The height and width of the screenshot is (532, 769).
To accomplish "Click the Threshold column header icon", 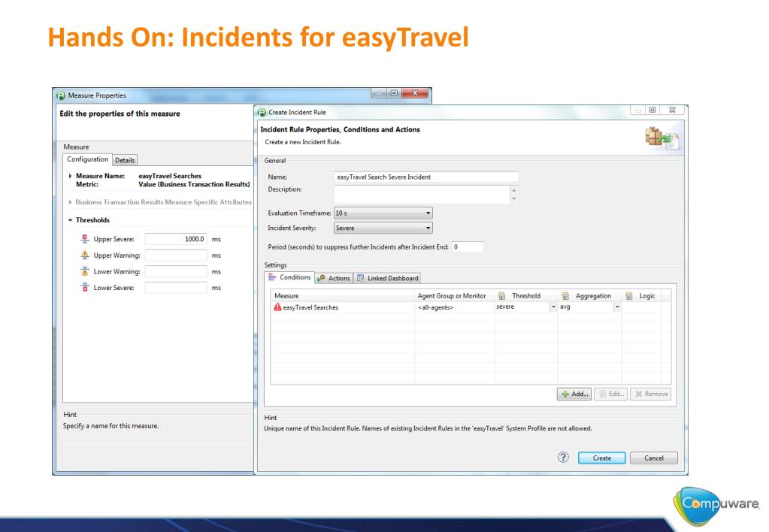I will [x=501, y=295].
